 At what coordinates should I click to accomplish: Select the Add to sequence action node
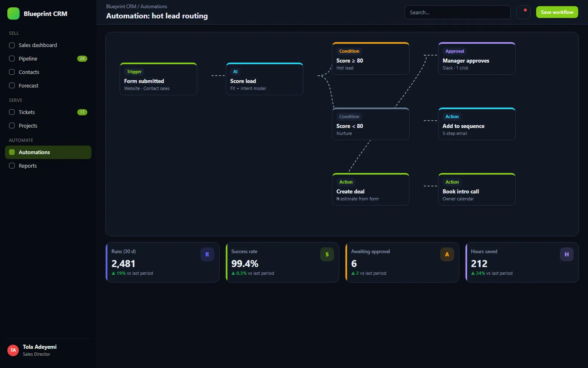click(x=477, y=124)
